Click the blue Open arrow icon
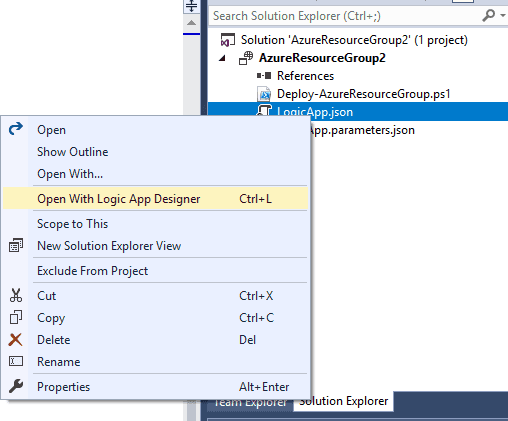This screenshot has width=508, height=421. pos(16,129)
